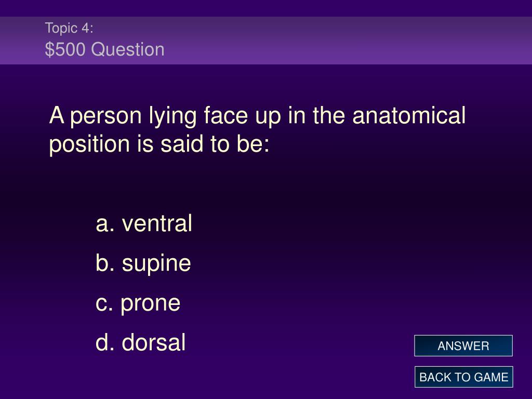Click the "Topic 4:" label
The image size is (532, 399).
[69, 28]
